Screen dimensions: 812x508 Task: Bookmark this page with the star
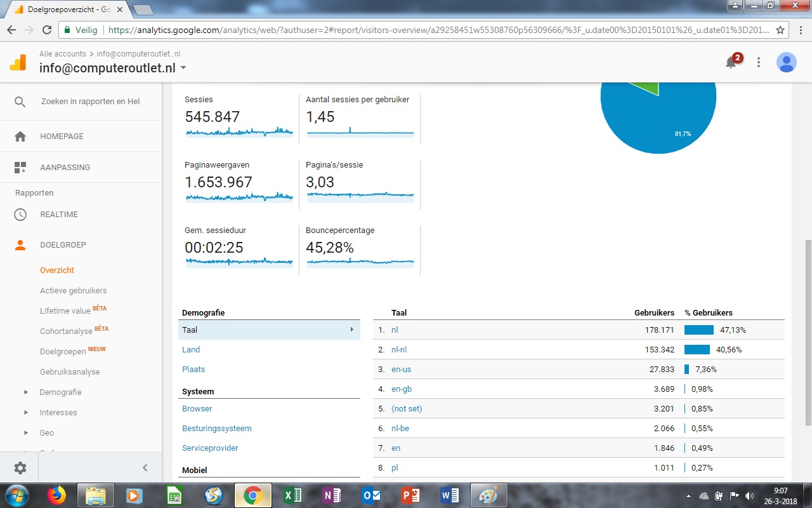tap(780, 30)
